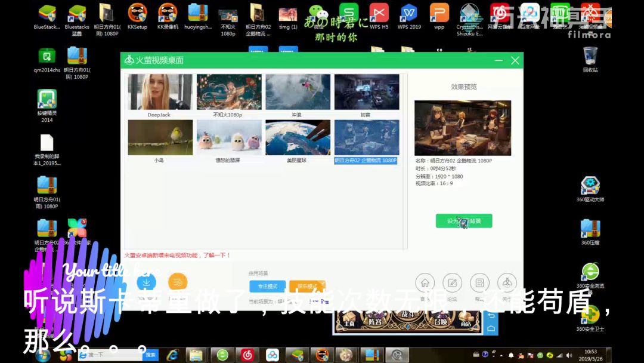Choose the 不知火1080p wallpaper thumbnail
The height and width of the screenshot is (363, 644).
pos(228,92)
